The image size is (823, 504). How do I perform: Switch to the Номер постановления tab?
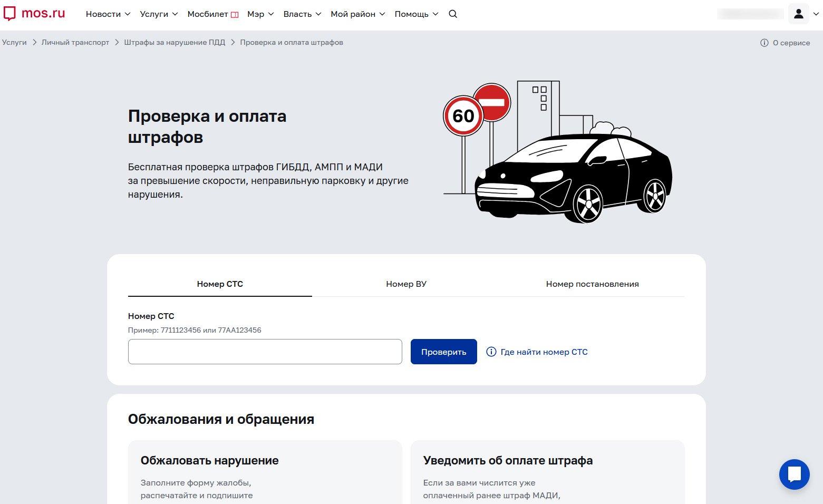click(592, 284)
